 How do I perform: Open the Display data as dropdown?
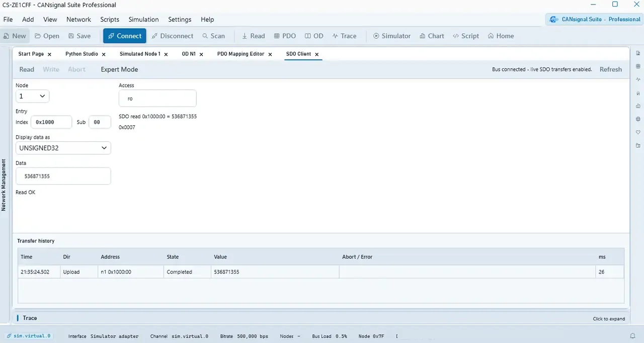[x=63, y=148]
